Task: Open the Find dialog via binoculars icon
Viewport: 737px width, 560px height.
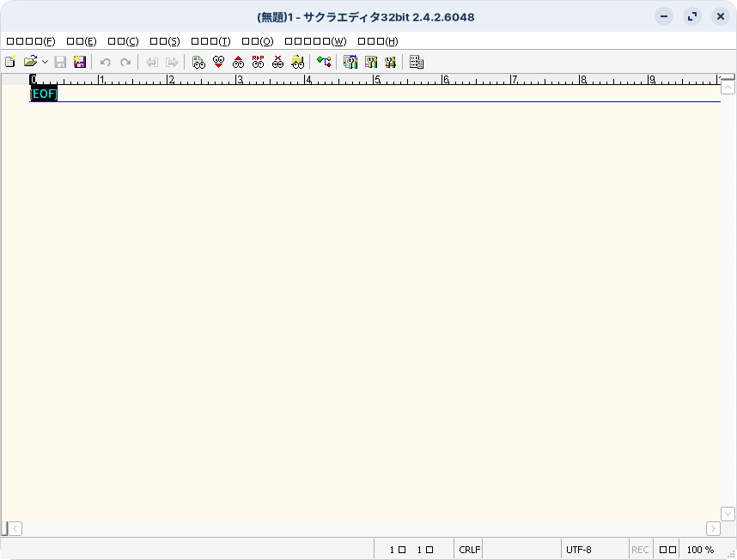Action: (x=198, y=62)
